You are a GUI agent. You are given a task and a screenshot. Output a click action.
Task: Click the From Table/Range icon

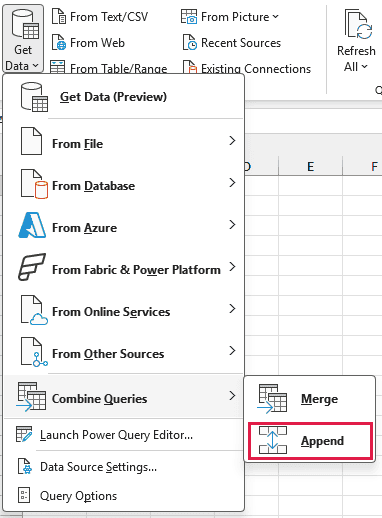(x=57, y=67)
